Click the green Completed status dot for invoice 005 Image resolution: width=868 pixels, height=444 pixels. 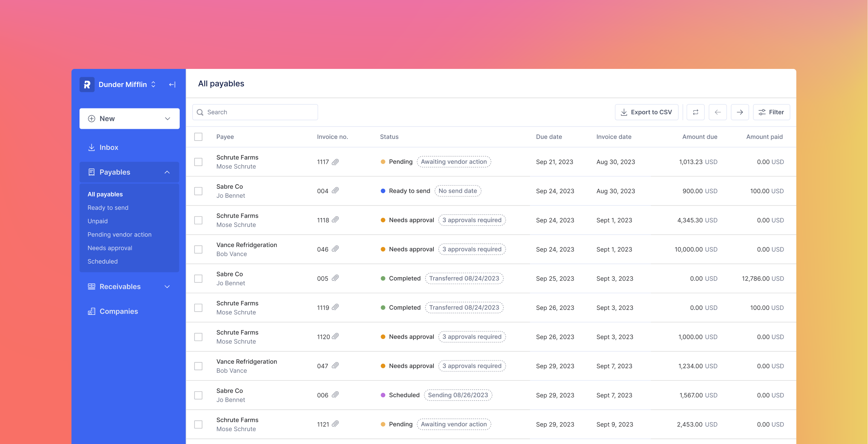point(383,278)
